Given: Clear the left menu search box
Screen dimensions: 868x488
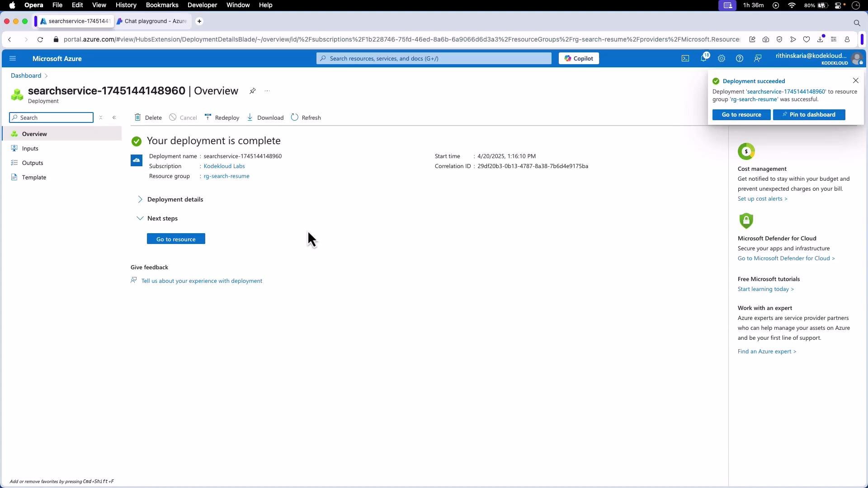Looking at the screenshot, I should coord(101,117).
